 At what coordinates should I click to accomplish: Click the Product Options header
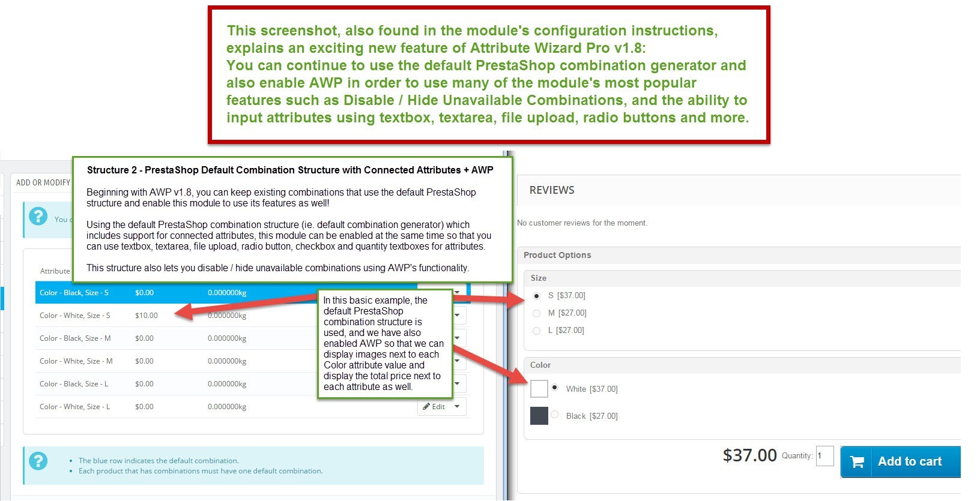[x=739, y=255]
